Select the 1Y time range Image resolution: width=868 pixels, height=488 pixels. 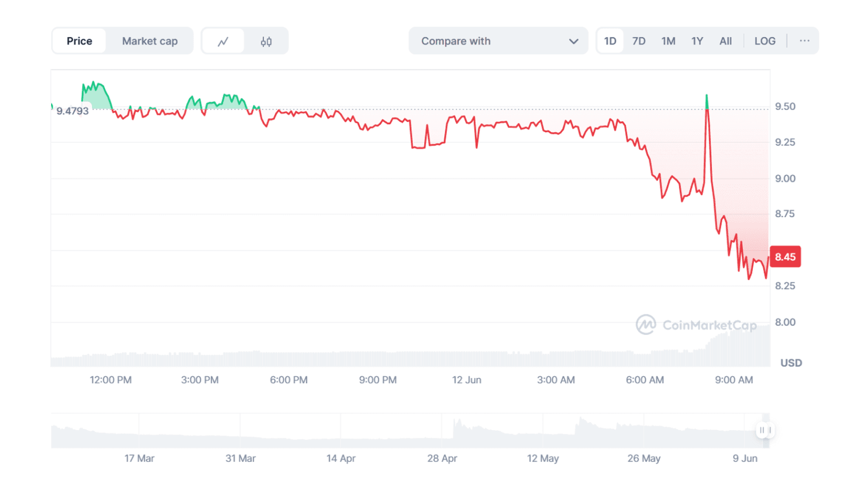click(x=698, y=41)
